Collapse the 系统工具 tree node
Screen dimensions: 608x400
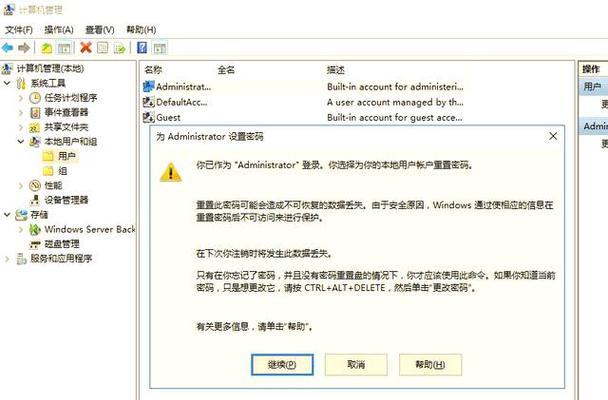[7, 83]
